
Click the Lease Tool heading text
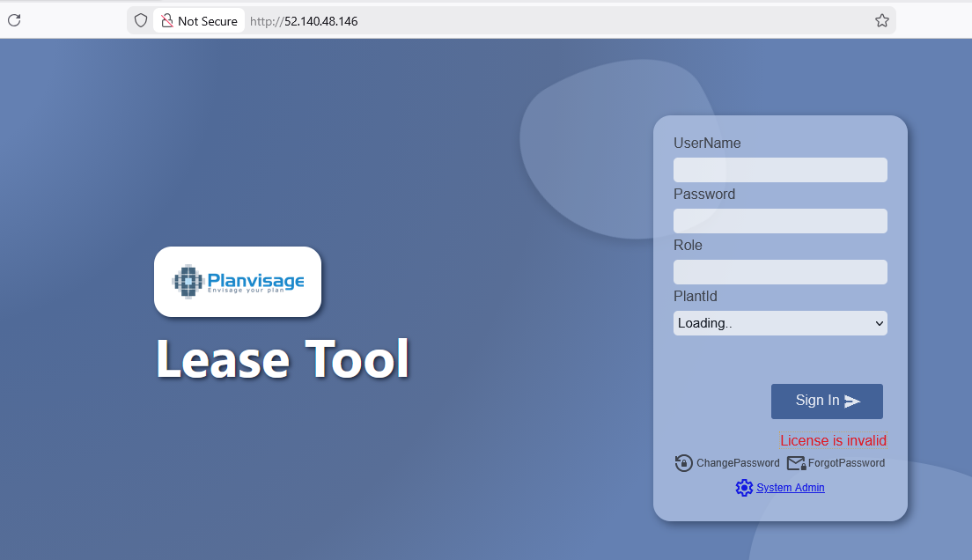[283, 359]
